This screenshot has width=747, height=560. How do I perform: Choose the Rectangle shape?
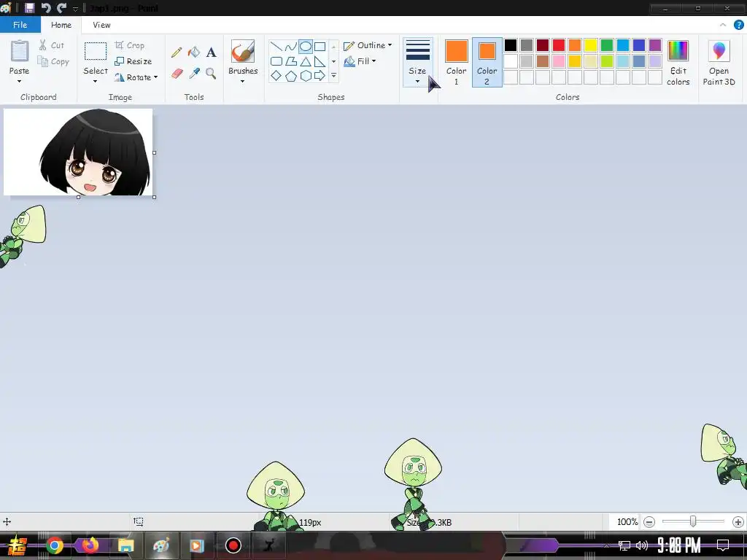click(320, 47)
